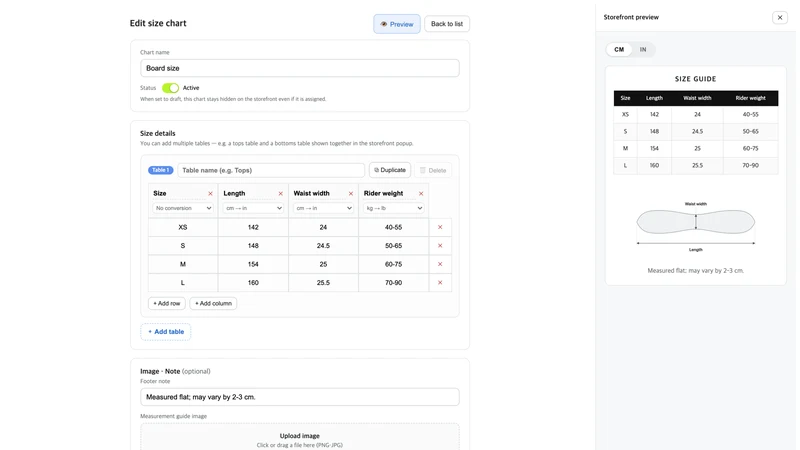Select the editor cell with value 60-75
Image resolution: width=800 pixels, height=450 pixels.
[x=393, y=264]
